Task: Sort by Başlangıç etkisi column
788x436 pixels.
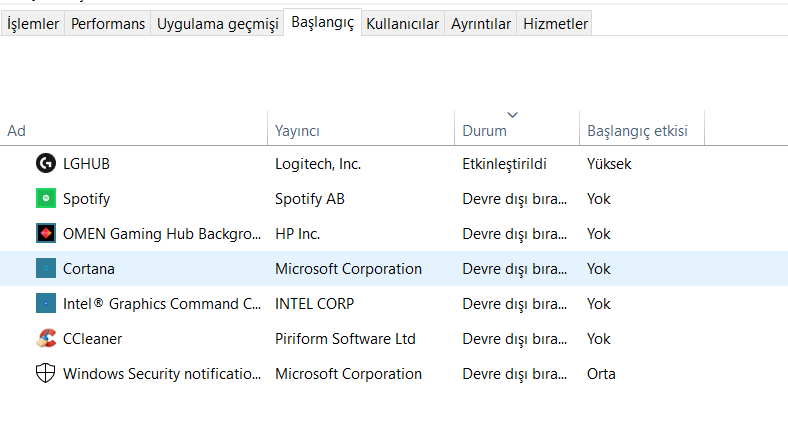Action: click(x=636, y=131)
